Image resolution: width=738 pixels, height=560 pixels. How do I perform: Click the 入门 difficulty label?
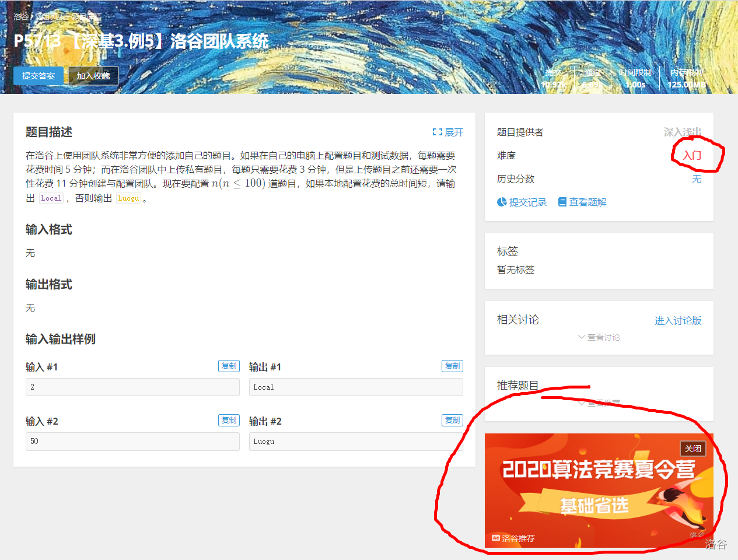(x=692, y=156)
